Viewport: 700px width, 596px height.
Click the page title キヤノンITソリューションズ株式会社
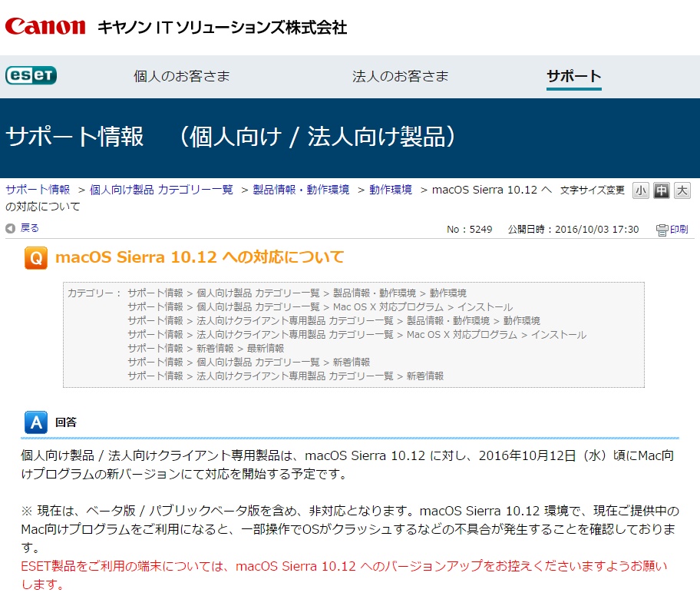[x=222, y=27]
